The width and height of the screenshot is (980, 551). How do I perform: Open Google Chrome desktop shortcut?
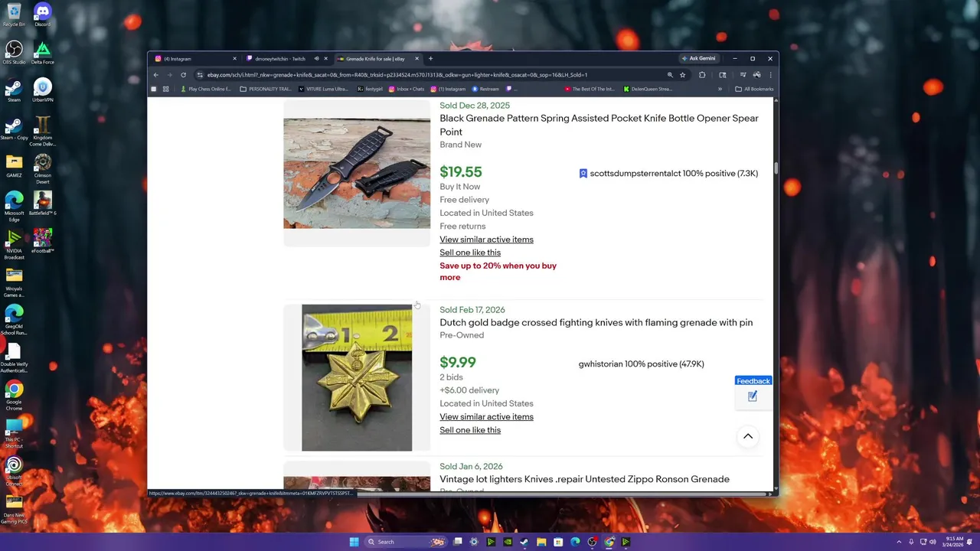pos(14,396)
